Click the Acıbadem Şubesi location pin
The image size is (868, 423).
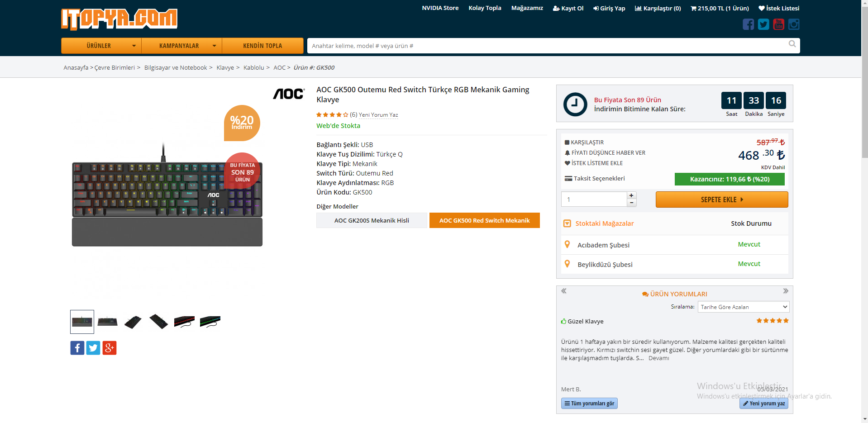pyautogui.click(x=567, y=244)
